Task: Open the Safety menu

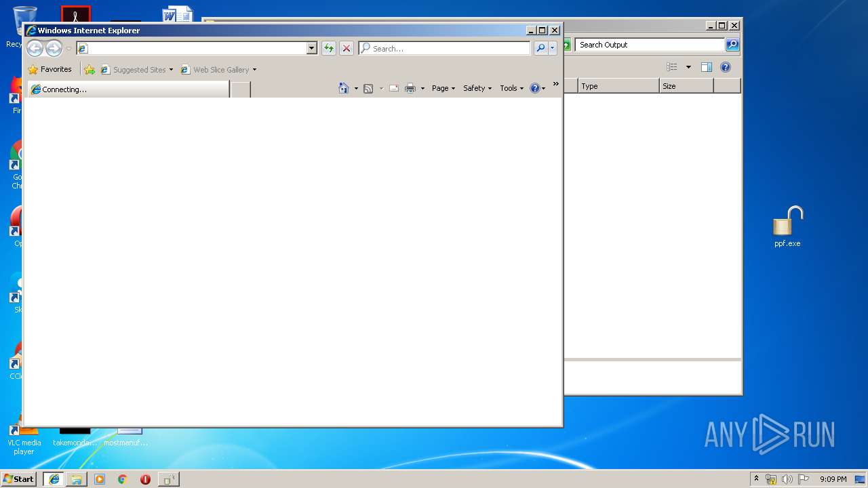Action: point(477,88)
